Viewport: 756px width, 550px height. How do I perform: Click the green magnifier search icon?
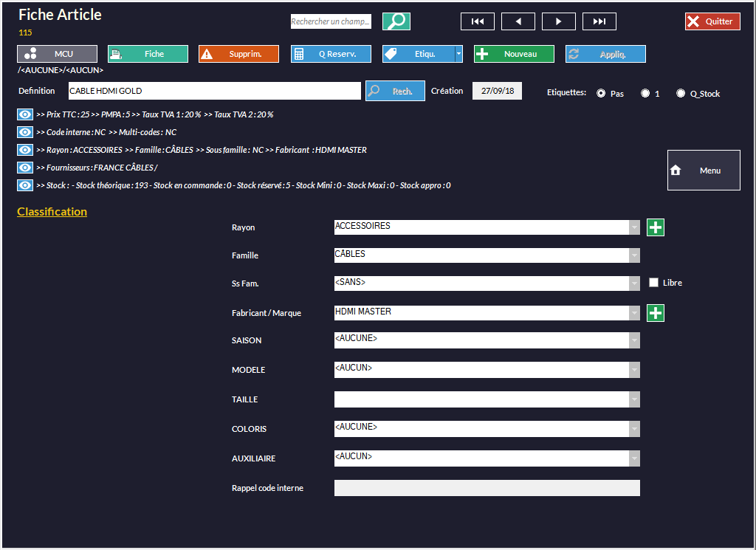[396, 21]
